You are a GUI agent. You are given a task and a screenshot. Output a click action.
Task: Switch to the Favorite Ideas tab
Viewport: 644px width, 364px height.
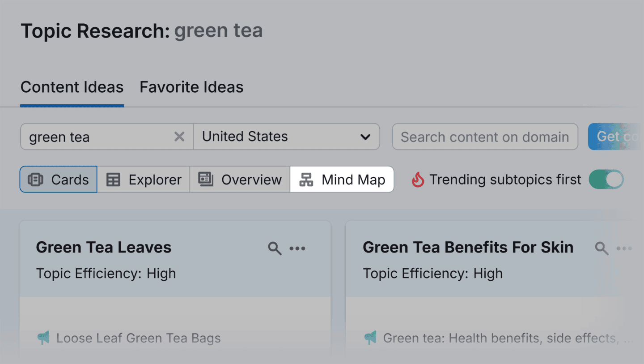(191, 87)
